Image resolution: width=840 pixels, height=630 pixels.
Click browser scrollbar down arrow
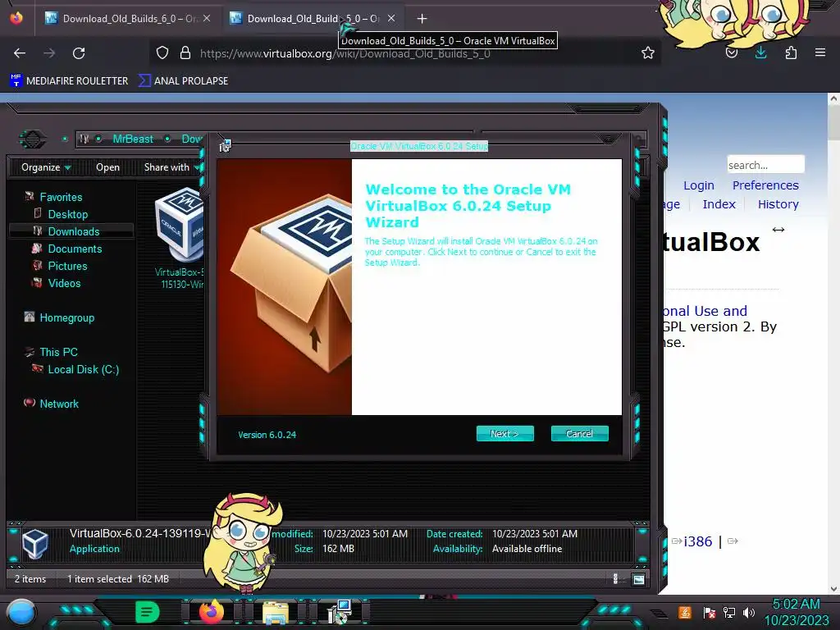coord(833,589)
